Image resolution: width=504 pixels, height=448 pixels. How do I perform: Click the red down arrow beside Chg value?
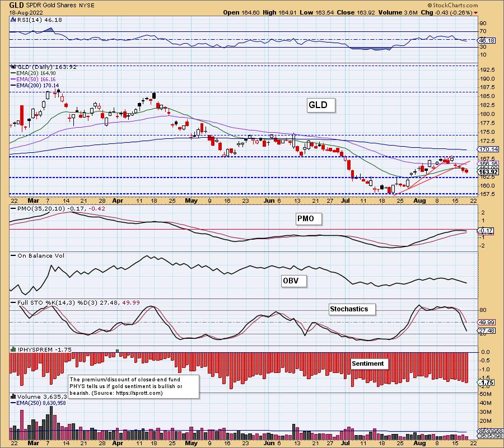pyautogui.click(x=475, y=13)
